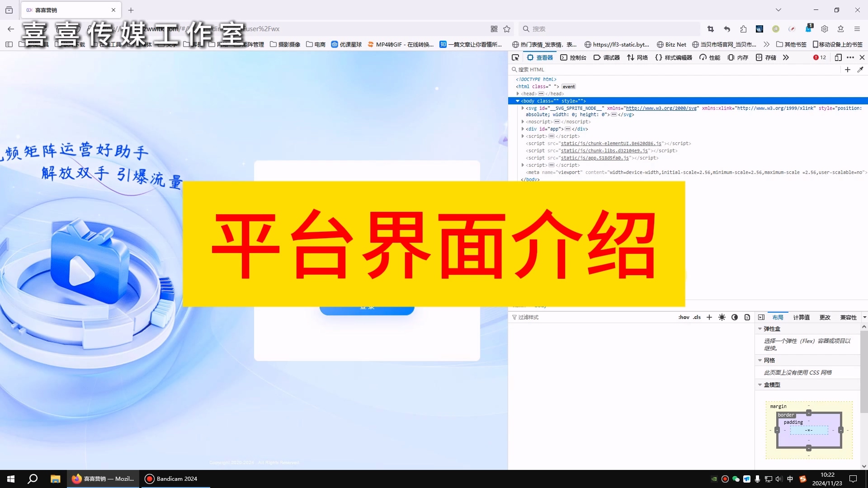Open the 性能 performance tab
This screenshot has height=488, width=868.
click(710, 57)
